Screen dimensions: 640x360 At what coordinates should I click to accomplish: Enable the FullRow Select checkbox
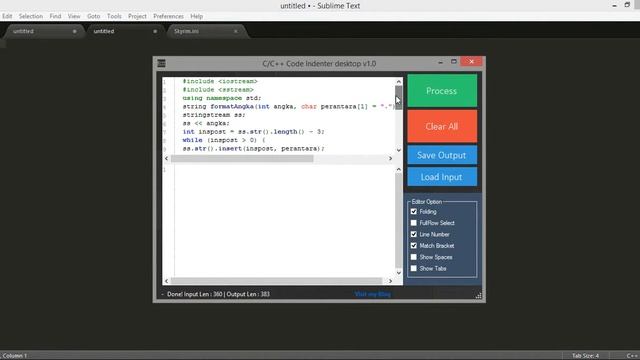[413, 223]
